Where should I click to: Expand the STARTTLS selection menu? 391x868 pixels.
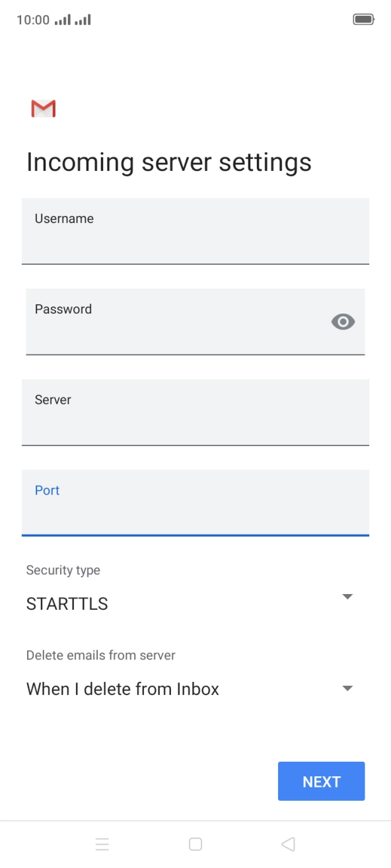(347, 596)
